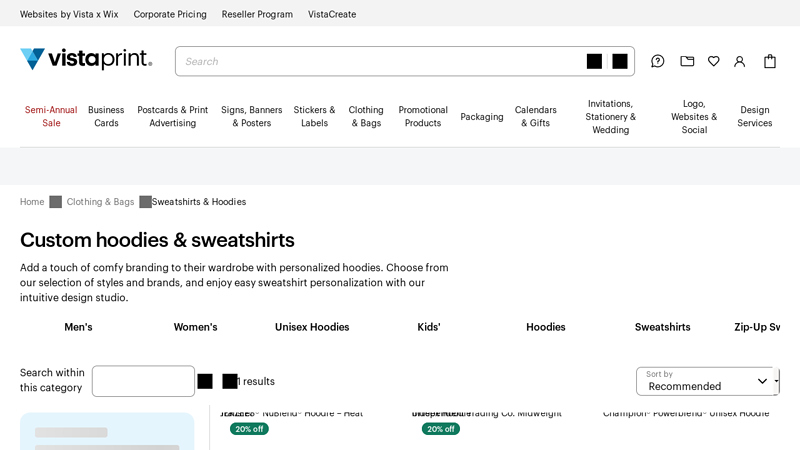Open Stickers & Labels menu
Screen dimensions: 800x450
point(314,116)
